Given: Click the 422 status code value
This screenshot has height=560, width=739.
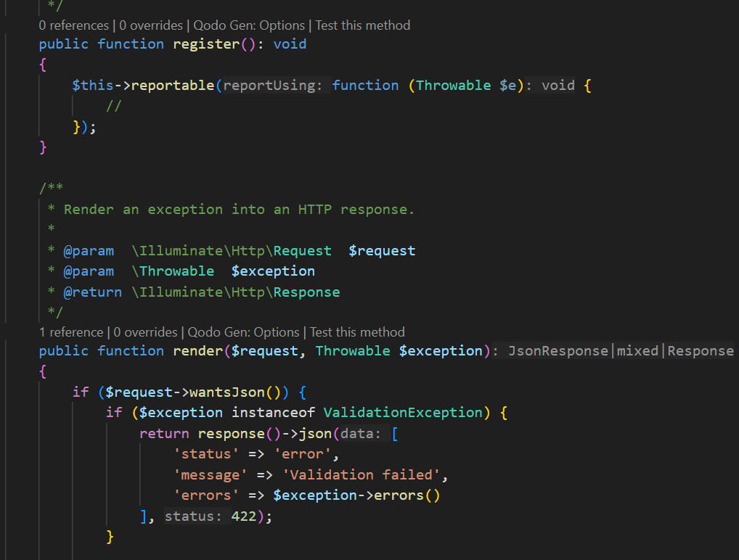Looking at the screenshot, I should (x=243, y=516).
